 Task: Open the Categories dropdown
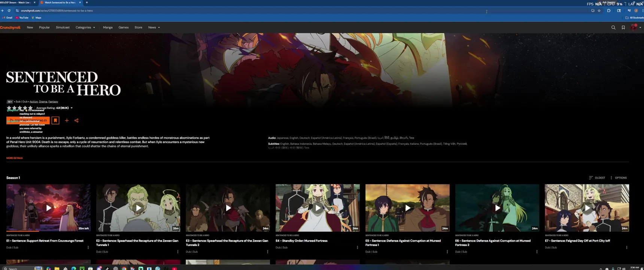[85, 27]
